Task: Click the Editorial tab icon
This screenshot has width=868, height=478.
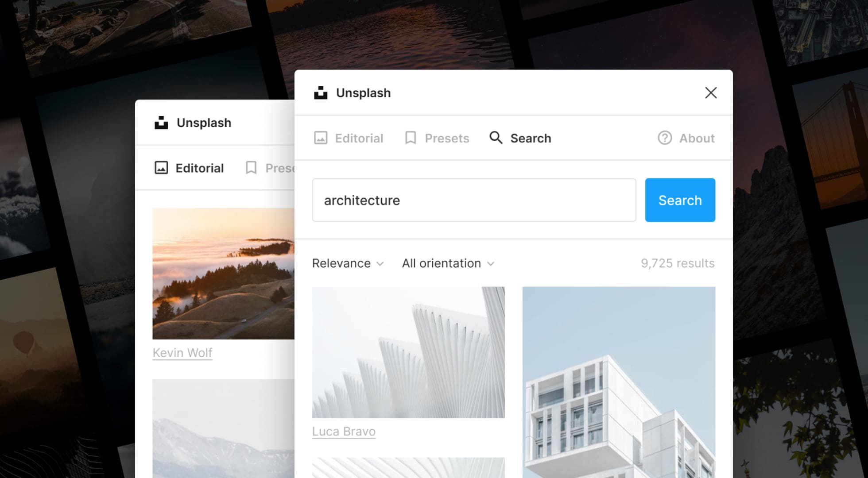Action: click(321, 138)
